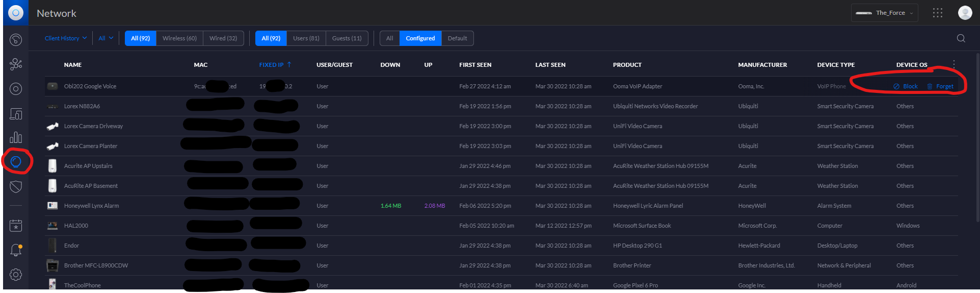Open the Statistics bar chart icon

(16, 138)
